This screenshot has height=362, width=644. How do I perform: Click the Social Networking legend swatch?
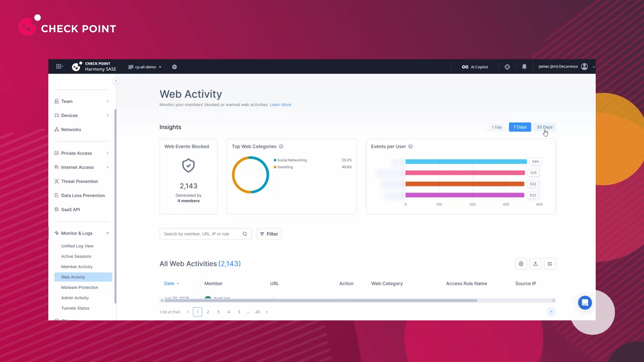tap(275, 160)
